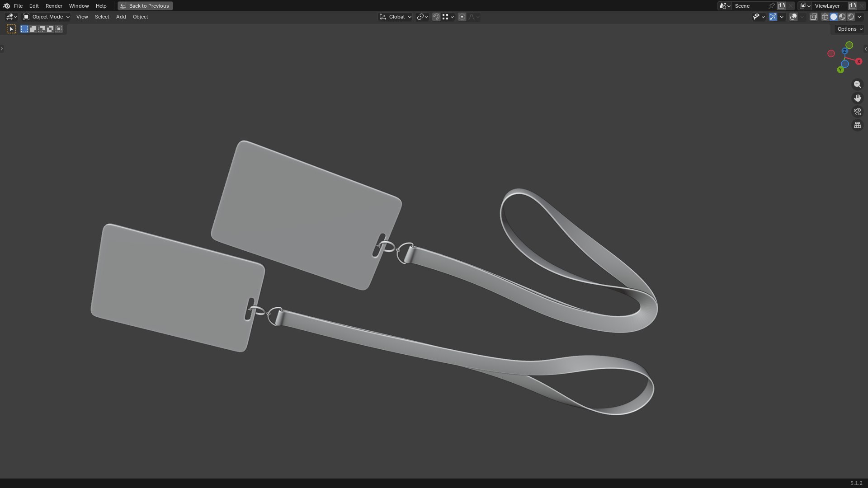Activate the Select Box tool icon
The height and width of the screenshot is (488, 868).
[x=11, y=29]
